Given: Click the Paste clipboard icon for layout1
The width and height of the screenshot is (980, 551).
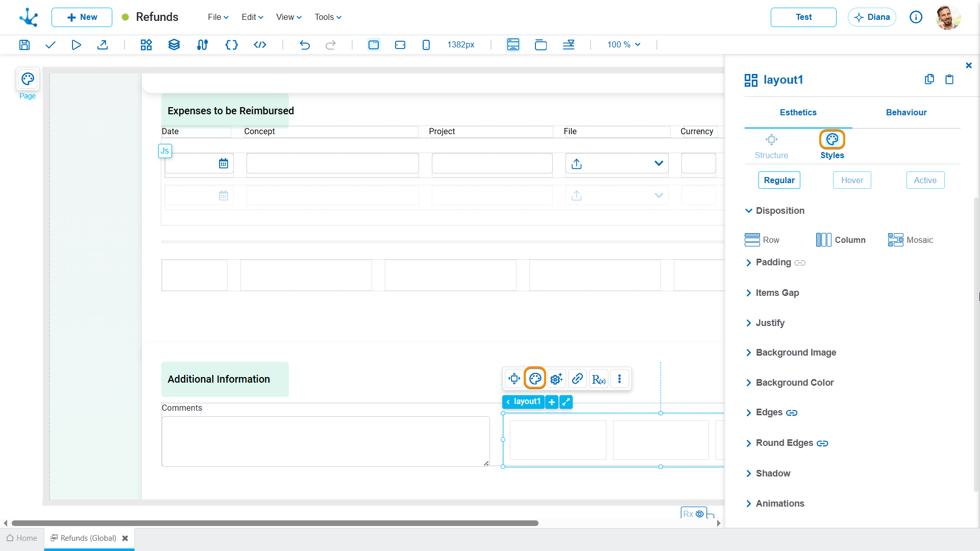Looking at the screenshot, I should click(949, 79).
